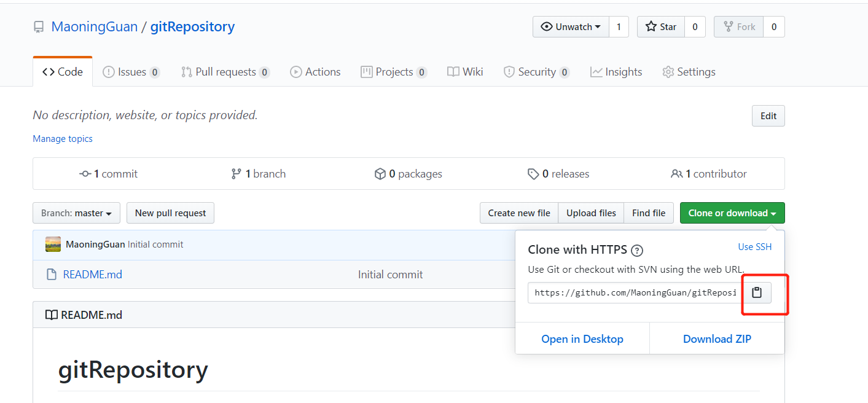Click the help question mark beside Clone with HTTPS
The height and width of the screenshot is (403, 868).
[638, 250]
